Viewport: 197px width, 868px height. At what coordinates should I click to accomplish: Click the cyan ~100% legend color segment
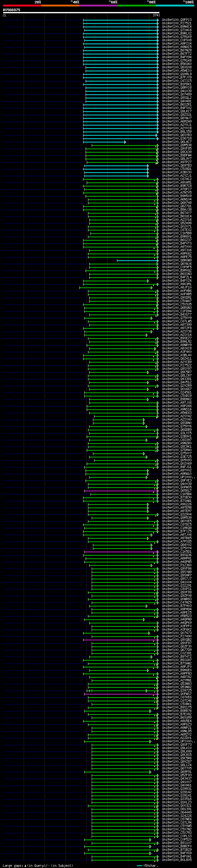tap(175, 6)
